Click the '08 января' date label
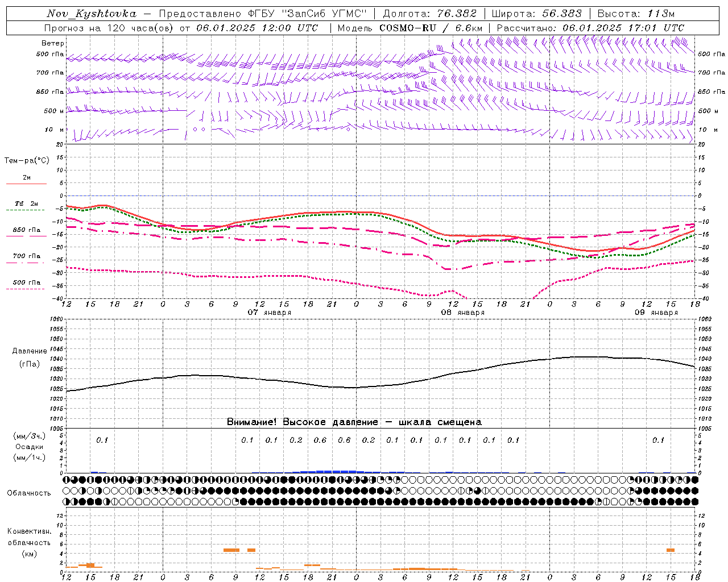The image size is (728, 582). (463, 313)
